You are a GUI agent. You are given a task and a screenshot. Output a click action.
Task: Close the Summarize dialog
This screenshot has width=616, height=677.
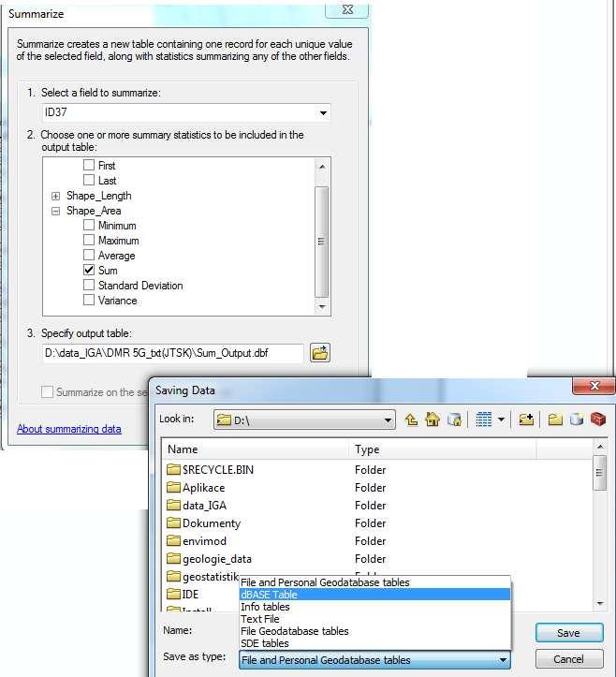pos(347,9)
